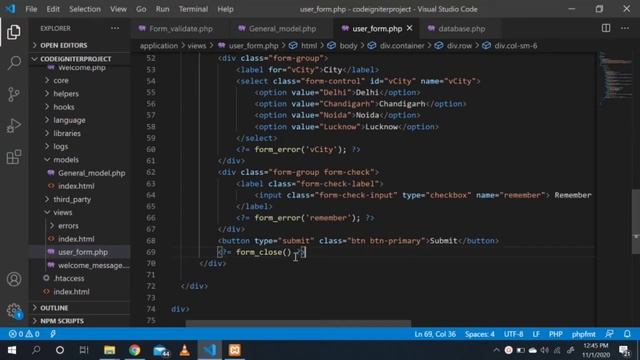
Task: Open File Explorer from taskbar
Action: [x=109, y=350]
